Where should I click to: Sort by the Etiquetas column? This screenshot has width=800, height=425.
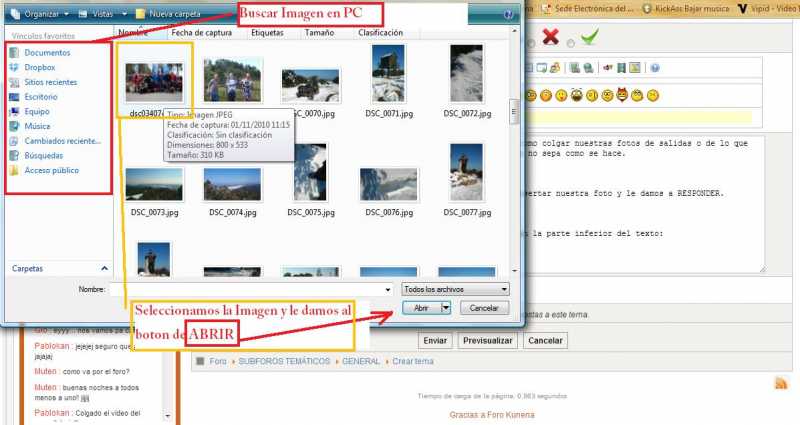click(267, 32)
